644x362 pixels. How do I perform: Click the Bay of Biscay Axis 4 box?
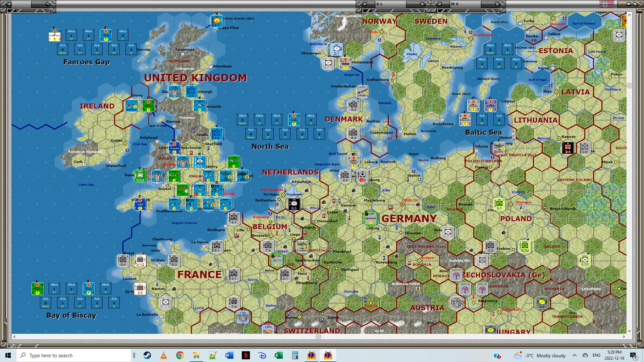pos(114,303)
